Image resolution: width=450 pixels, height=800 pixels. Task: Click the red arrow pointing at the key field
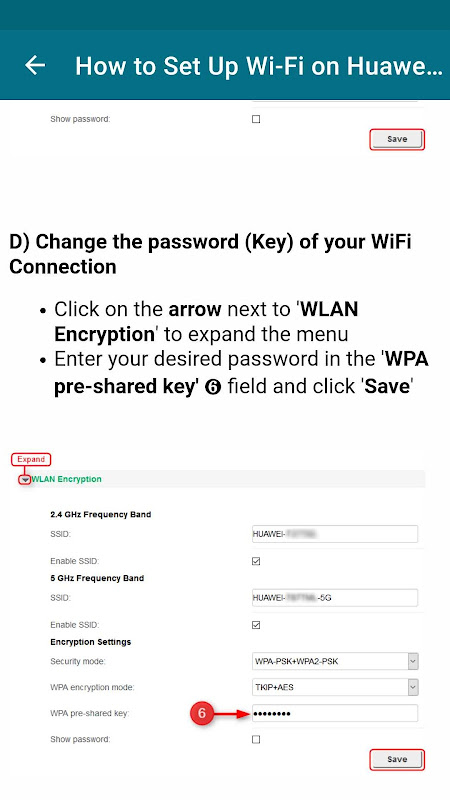click(x=232, y=714)
